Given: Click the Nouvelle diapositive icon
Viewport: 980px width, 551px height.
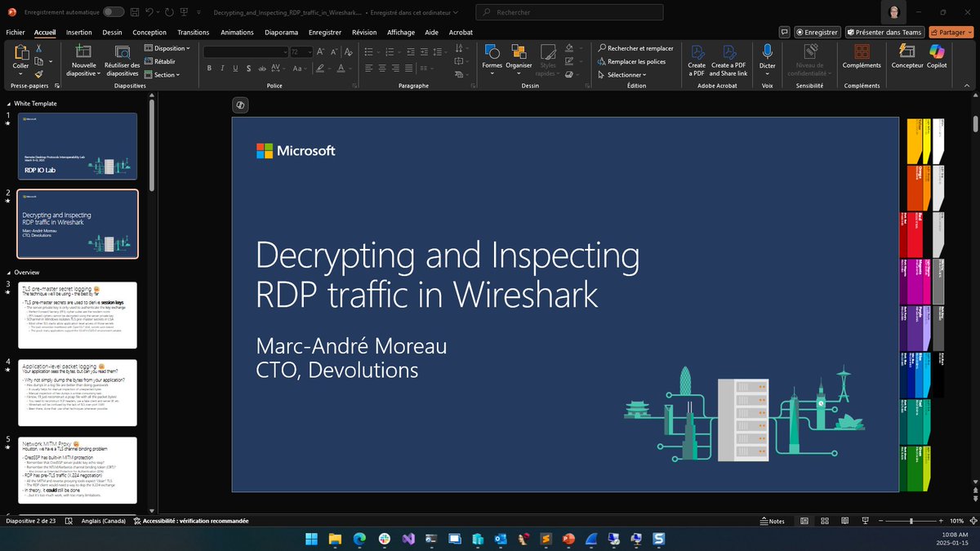Looking at the screenshot, I should (84, 52).
